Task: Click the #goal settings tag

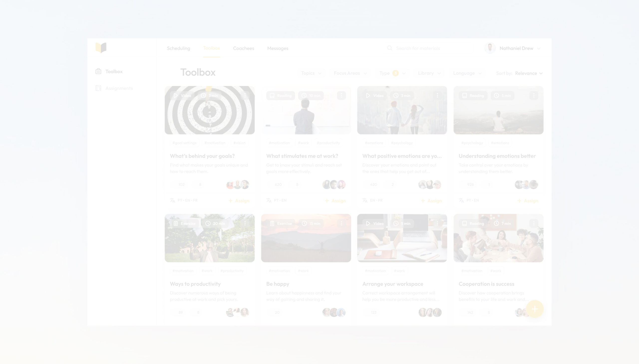Action: [x=184, y=143]
